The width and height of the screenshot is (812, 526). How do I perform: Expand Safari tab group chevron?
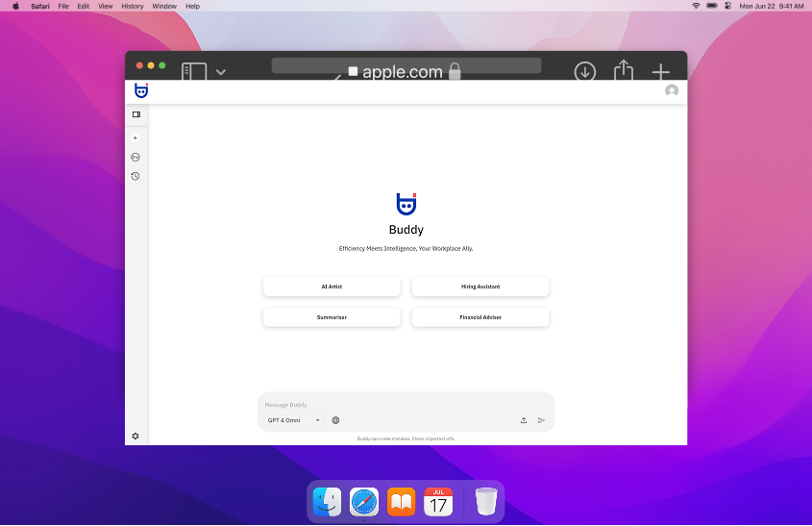coord(221,72)
